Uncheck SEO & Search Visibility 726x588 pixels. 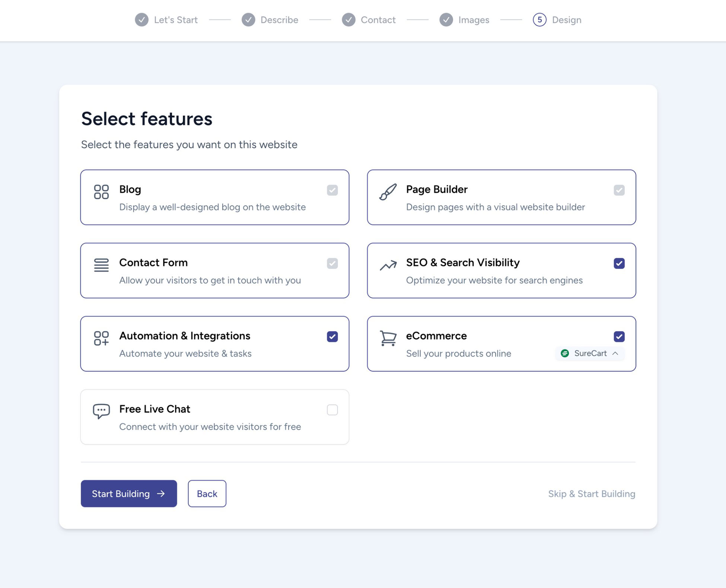click(x=619, y=263)
